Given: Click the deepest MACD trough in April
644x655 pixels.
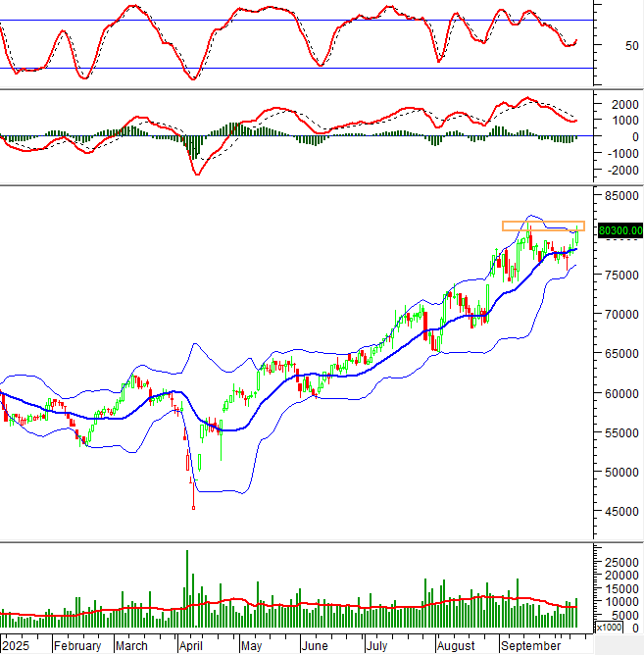Looking at the screenshot, I should coord(197,174).
